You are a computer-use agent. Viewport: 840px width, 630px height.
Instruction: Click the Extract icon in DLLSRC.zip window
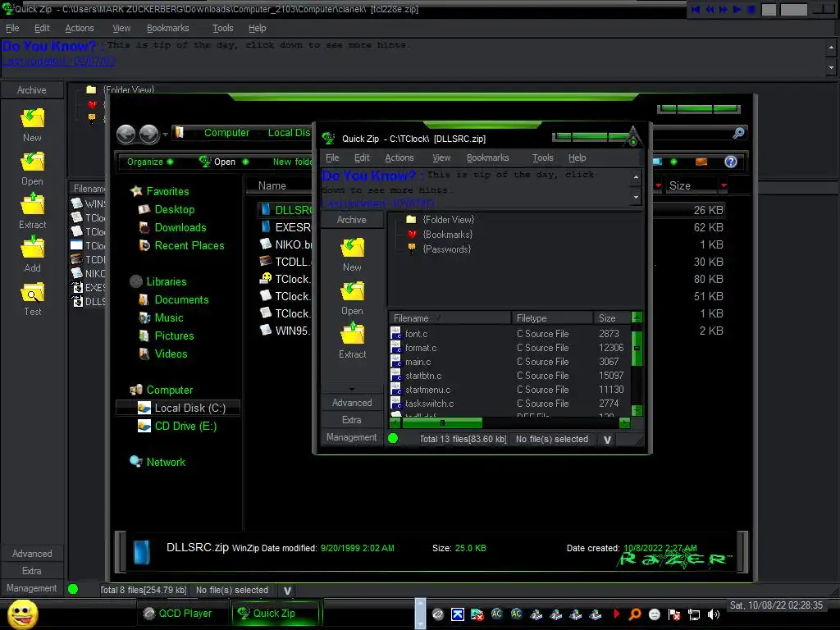click(x=352, y=333)
